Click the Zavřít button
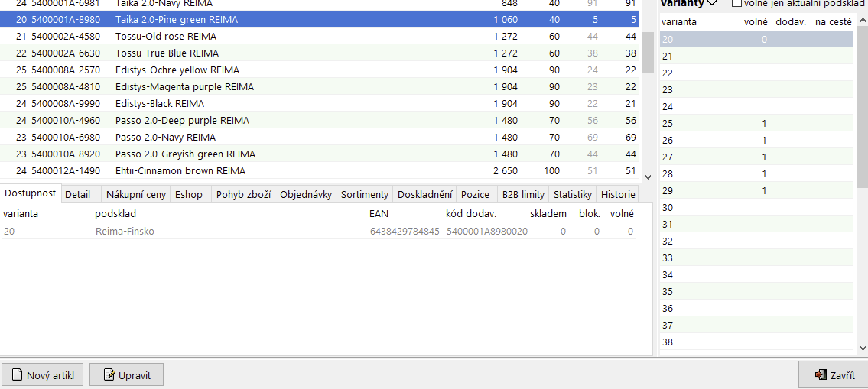The width and height of the screenshot is (868, 389). (x=833, y=375)
